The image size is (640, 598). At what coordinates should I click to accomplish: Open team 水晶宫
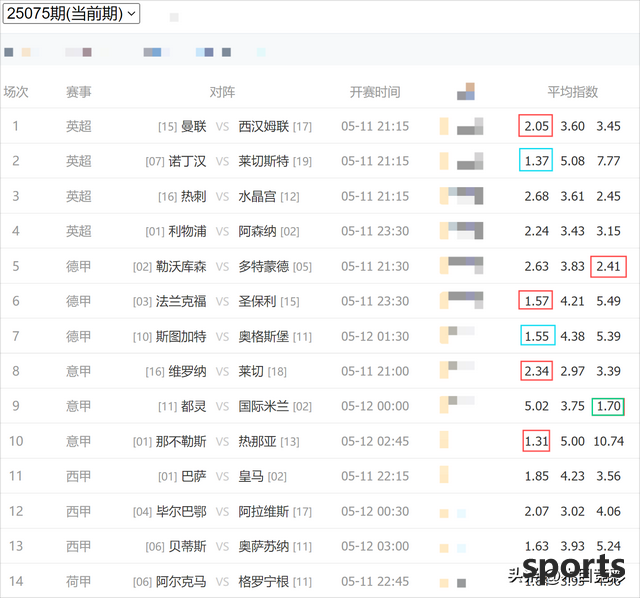click(258, 196)
